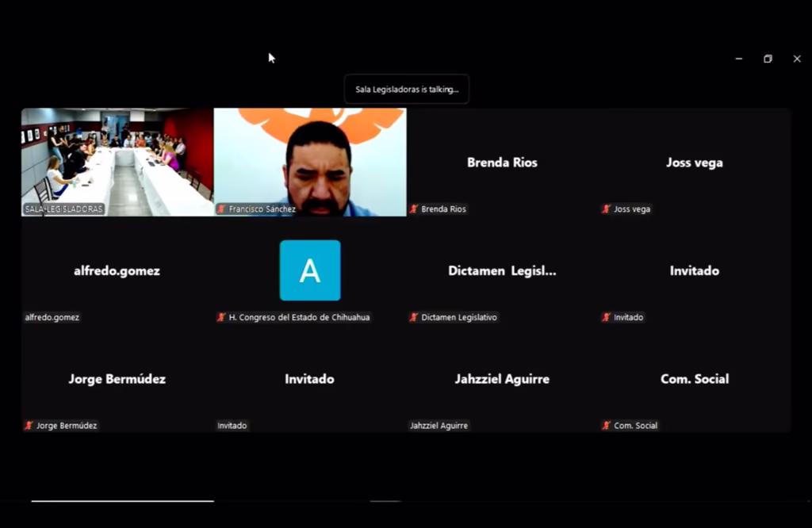Click the alfredo.gomez participant tile name
The height and width of the screenshot is (528, 812).
[117, 270]
